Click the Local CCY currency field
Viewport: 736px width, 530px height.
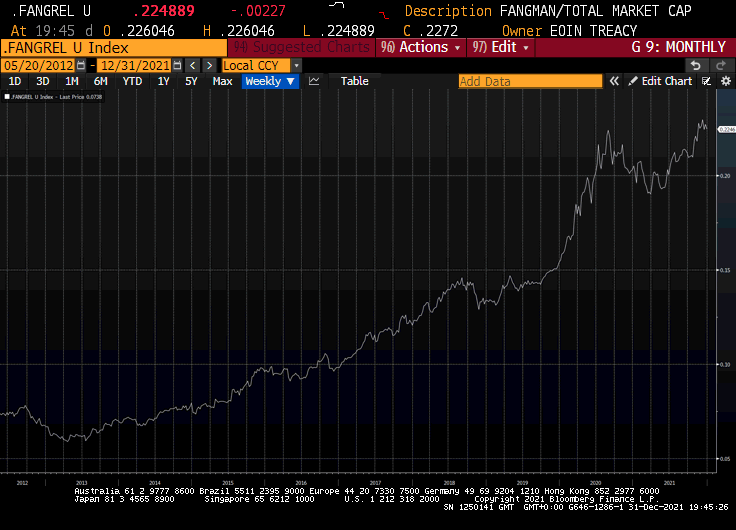tap(256, 65)
